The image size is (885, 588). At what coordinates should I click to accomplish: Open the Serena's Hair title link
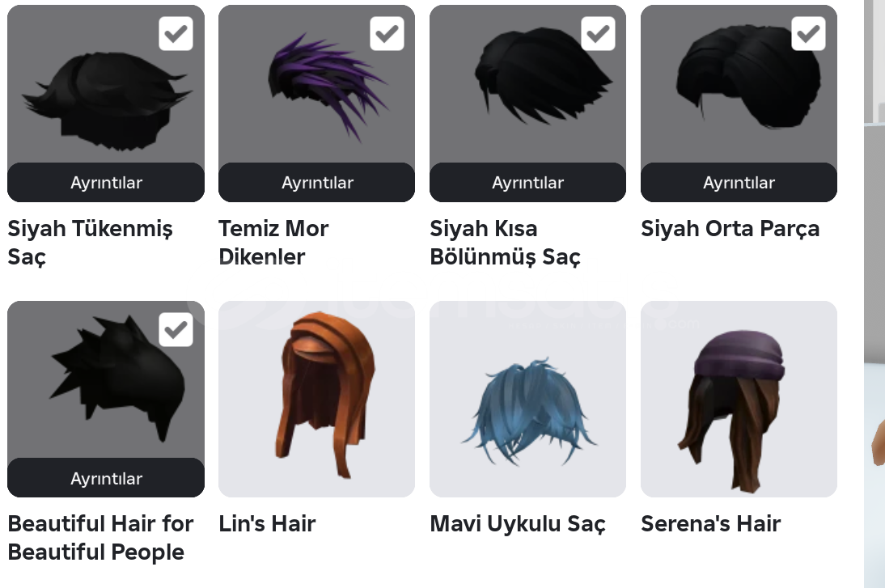point(710,523)
